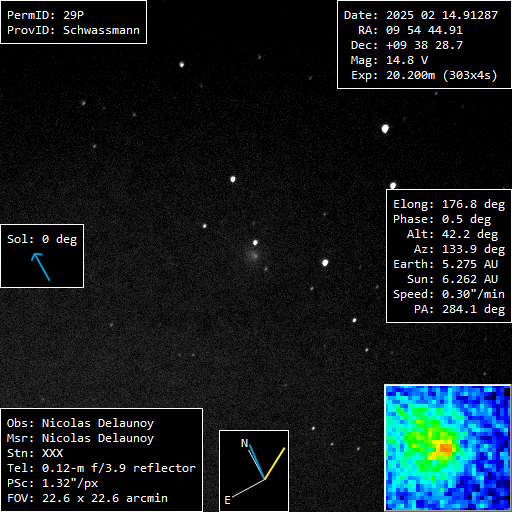Click the Tel: 0.12-m f/3.9 reflector line
Viewport: 512px width, 512px height.
(101, 468)
